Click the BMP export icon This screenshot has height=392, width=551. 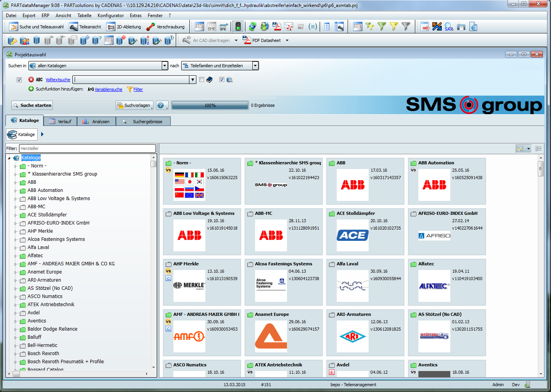[x=211, y=26]
